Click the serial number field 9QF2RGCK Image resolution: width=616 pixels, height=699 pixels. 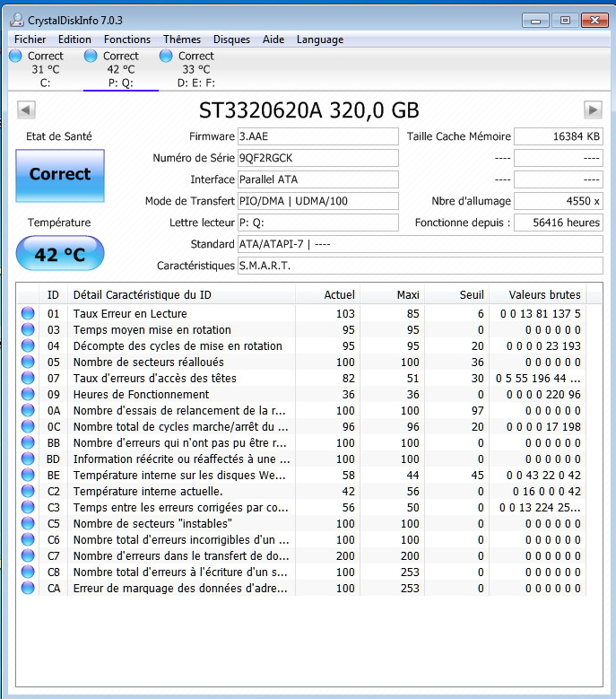tap(318, 158)
